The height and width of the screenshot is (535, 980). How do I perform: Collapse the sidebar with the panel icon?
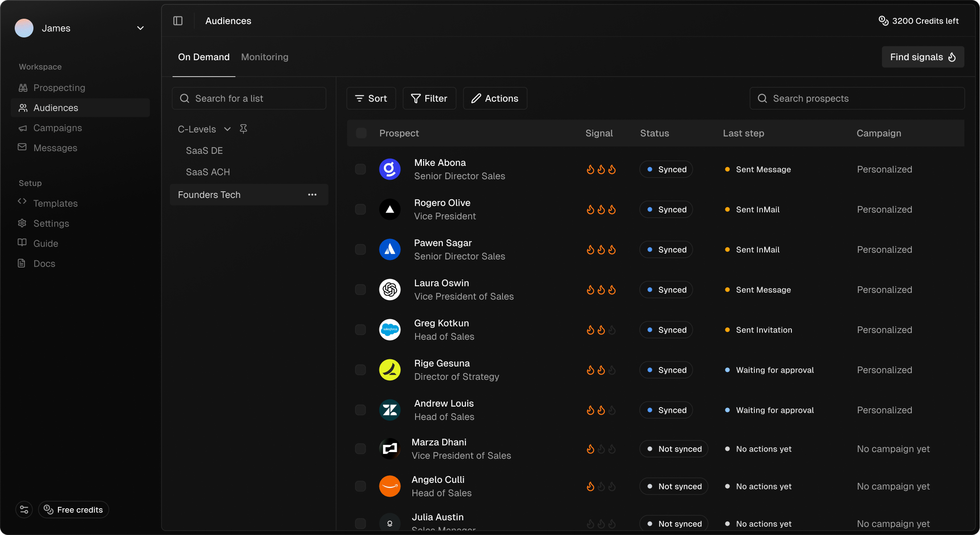[x=178, y=21]
